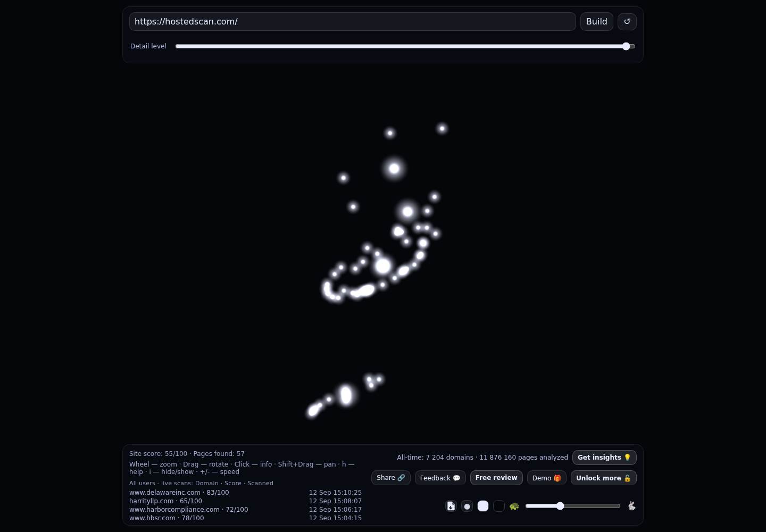
Task: Open Get insights
Action: click(x=604, y=458)
